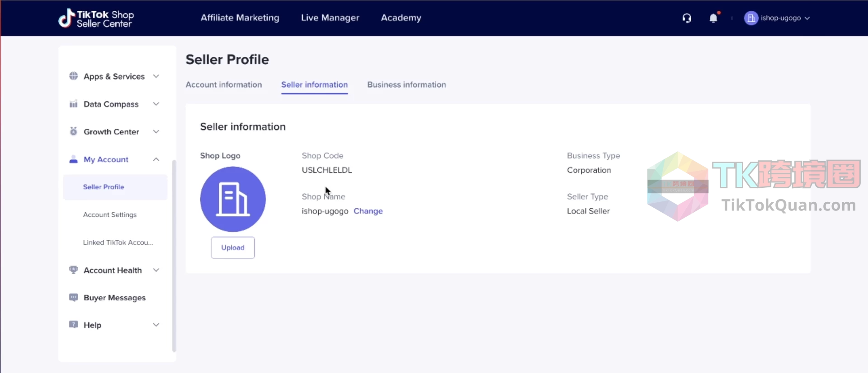
Task: Expand the Account Health chevron
Action: point(156,270)
